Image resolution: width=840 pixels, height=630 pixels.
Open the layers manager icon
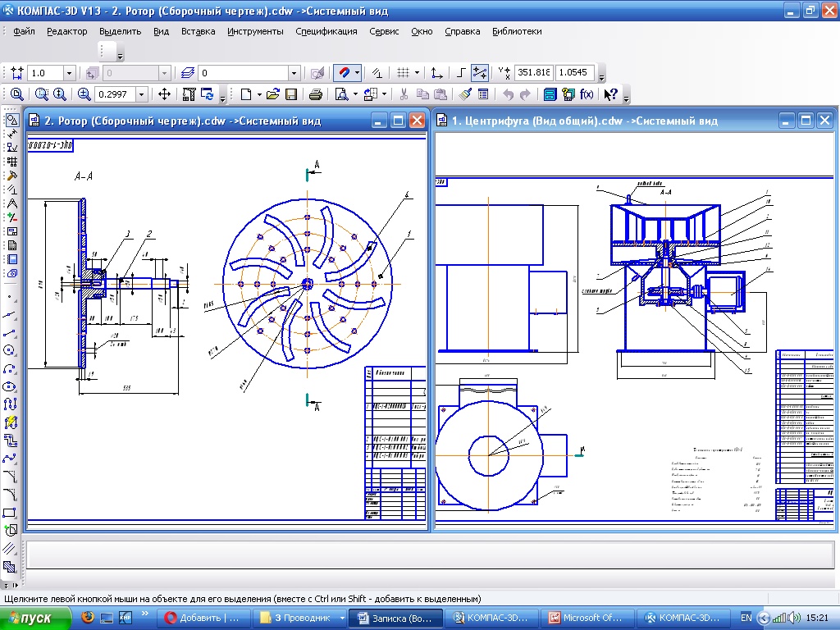click(x=188, y=73)
